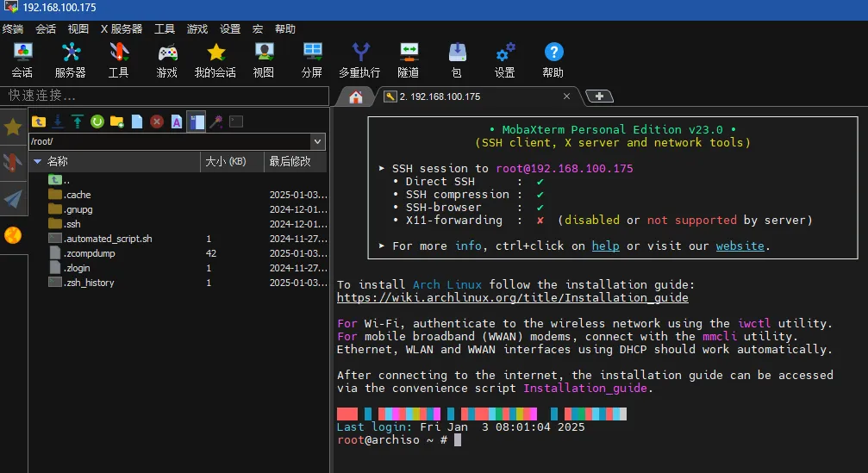
Task: Select the .gnupg folder
Action: 71,209
